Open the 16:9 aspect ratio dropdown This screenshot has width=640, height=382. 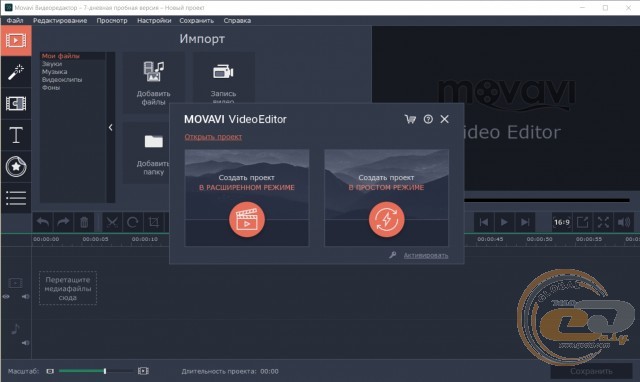click(x=562, y=222)
